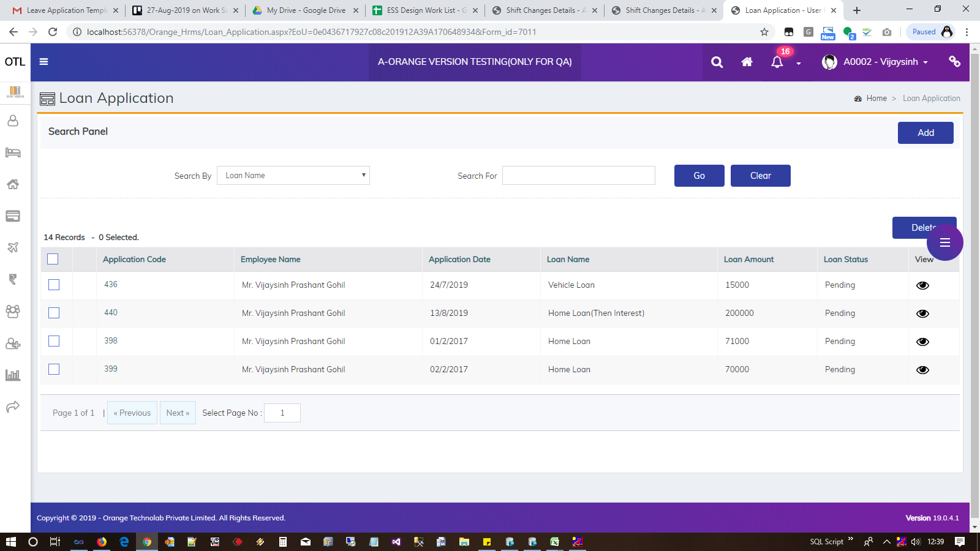Expand the notification dropdown arrow
This screenshot has width=980, height=551.
coord(797,64)
